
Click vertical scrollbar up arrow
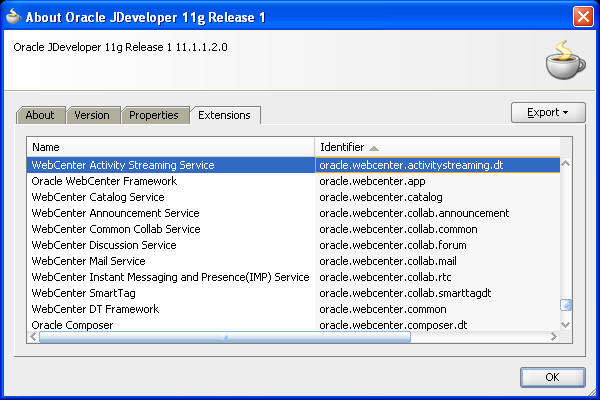566,163
